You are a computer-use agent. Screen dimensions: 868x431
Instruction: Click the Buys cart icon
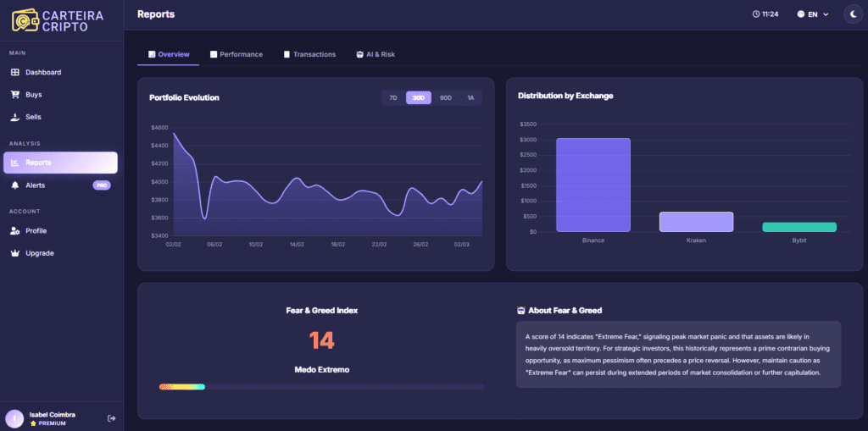click(15, 95)
